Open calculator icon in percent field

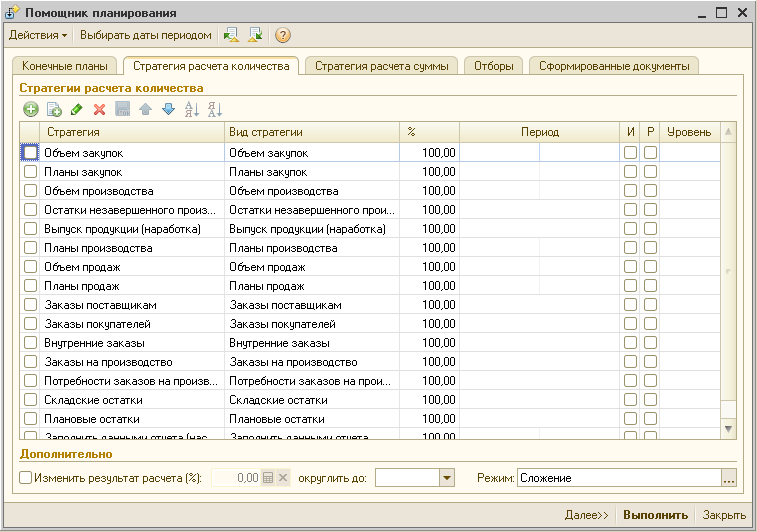[268, 478]
